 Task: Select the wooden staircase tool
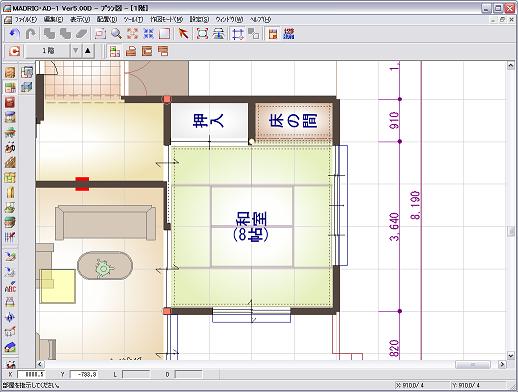[x=10, y=162]
